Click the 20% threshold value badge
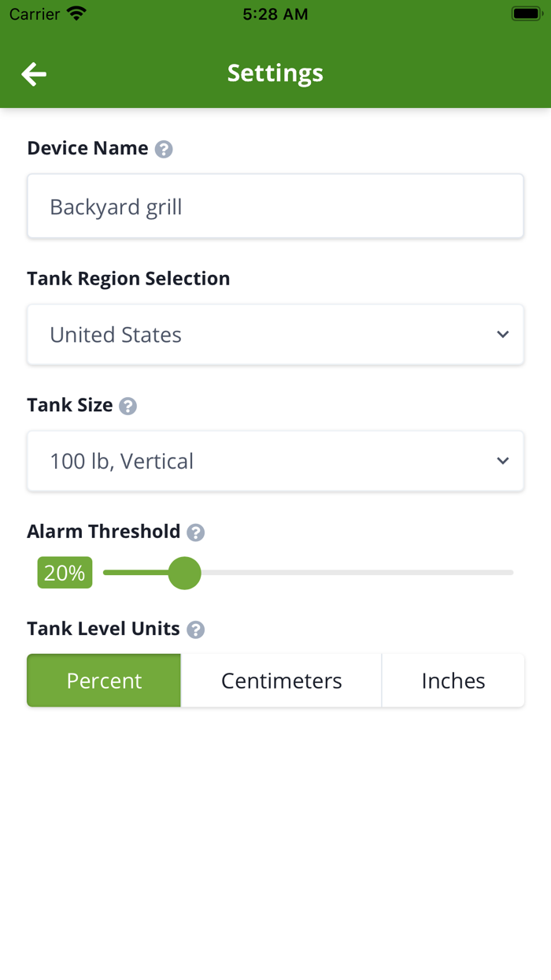551x980 pixels. tap(64, 573)
